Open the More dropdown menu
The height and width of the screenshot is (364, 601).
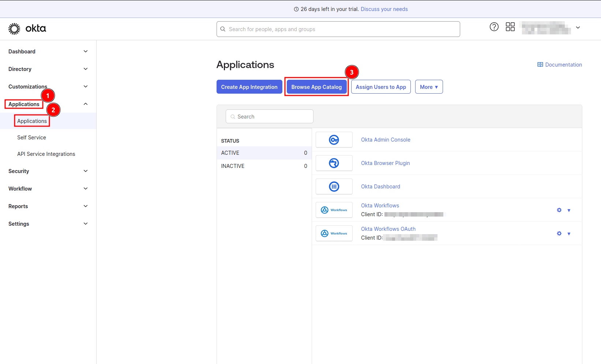coord(429,87)
